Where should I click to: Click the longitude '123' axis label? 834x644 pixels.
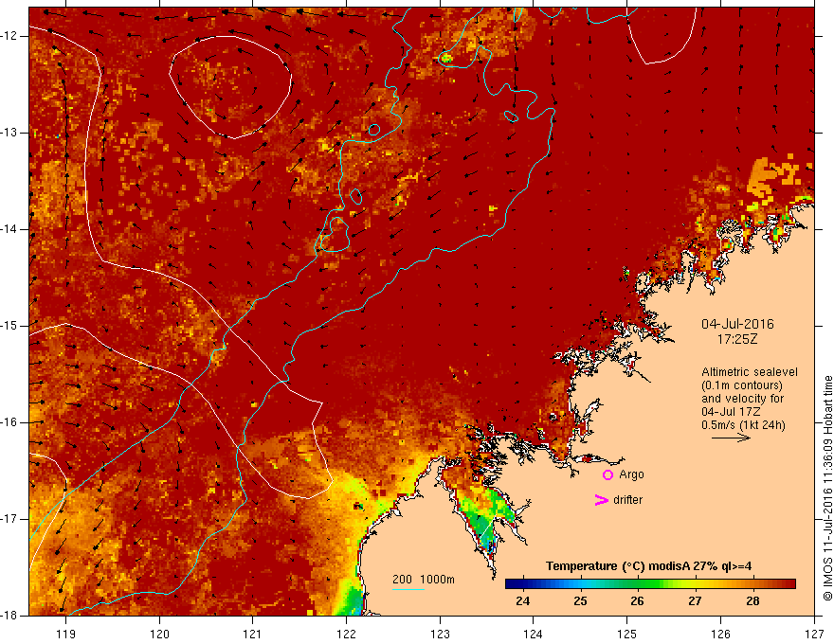tap(440, 634)
